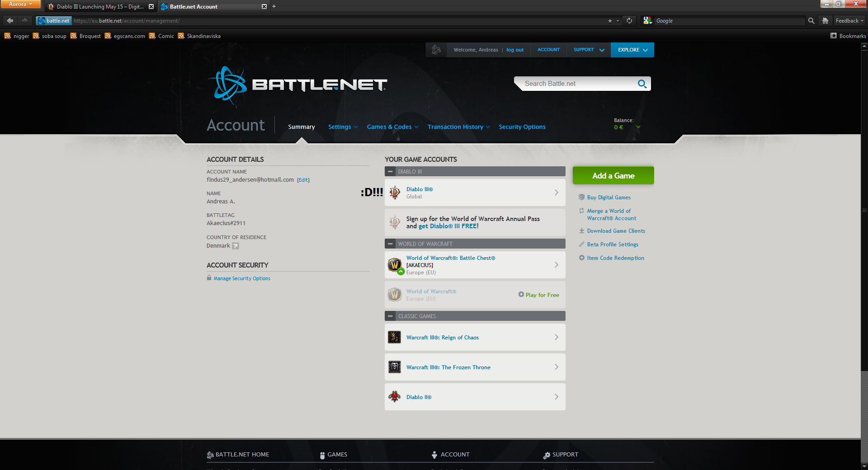Edit the account name email

[303, 180]
